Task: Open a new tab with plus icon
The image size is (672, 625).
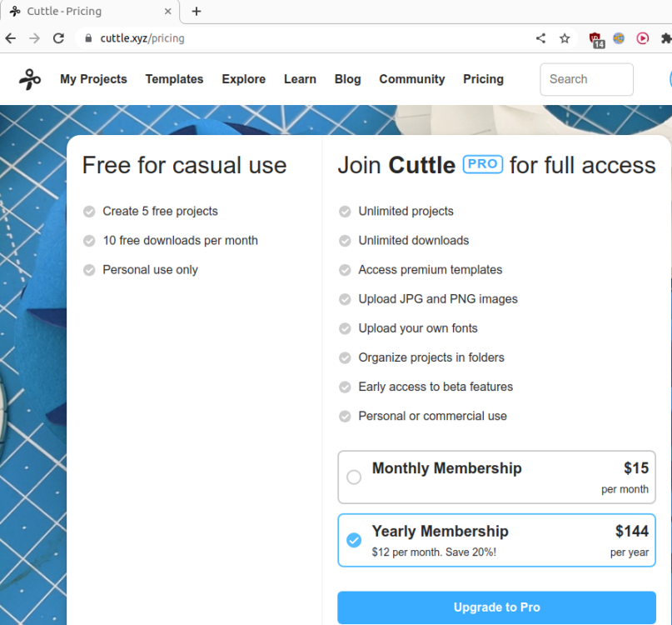Action: click(197, 12)
